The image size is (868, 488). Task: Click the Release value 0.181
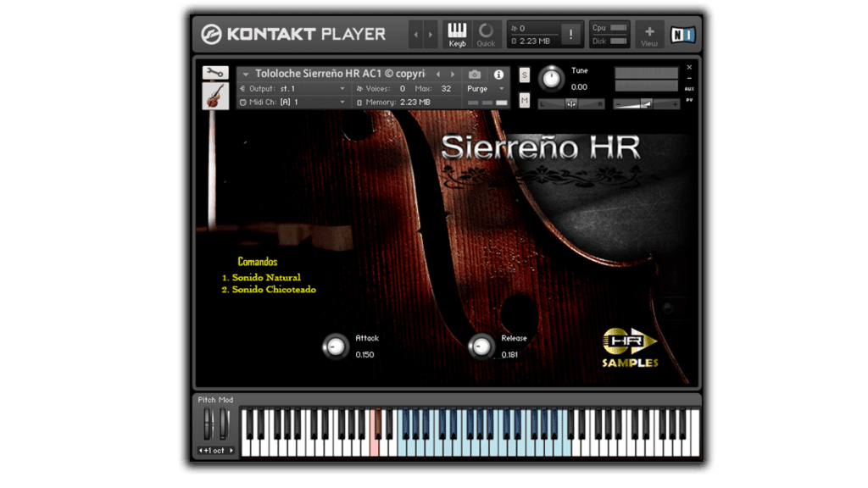(509, 355)
